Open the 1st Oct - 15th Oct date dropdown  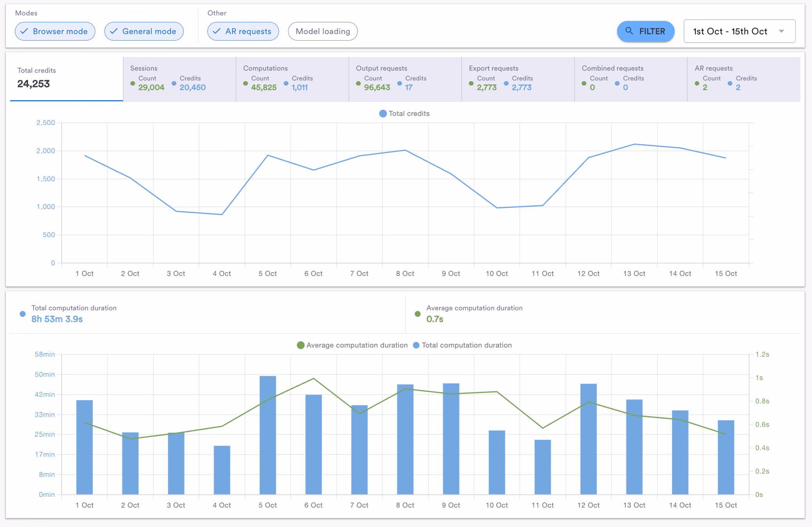pos(739,31)
